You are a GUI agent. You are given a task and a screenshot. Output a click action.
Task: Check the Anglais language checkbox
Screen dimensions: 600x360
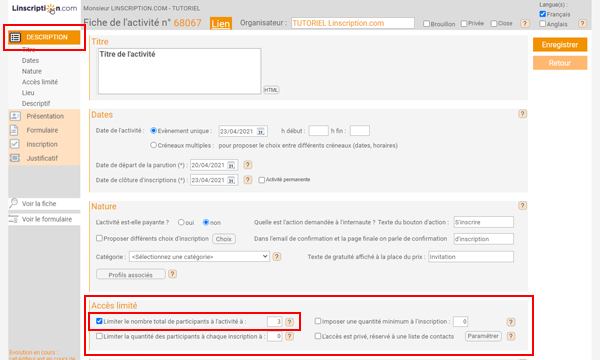click(542, 24)
